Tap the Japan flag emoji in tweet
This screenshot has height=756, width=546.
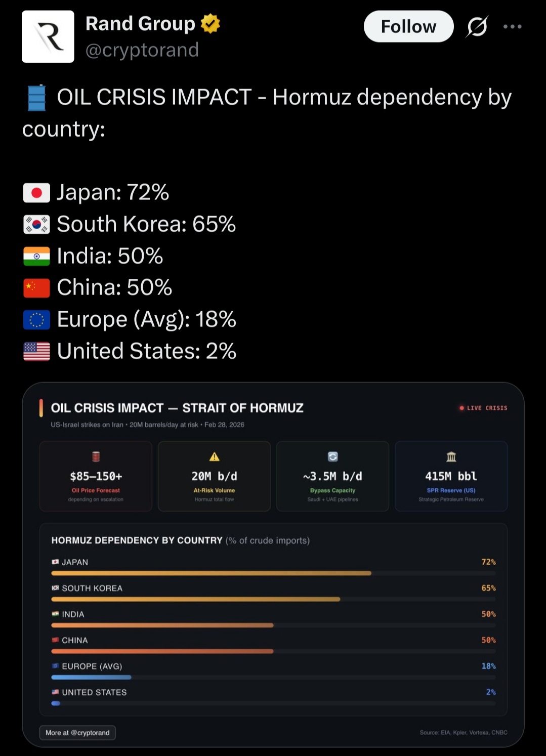point(36,193)
